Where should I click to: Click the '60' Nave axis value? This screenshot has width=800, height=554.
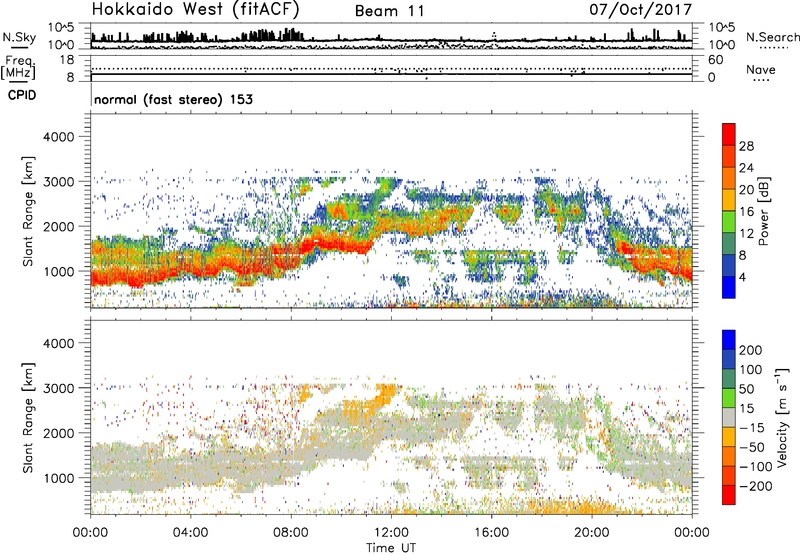point(715,60)
